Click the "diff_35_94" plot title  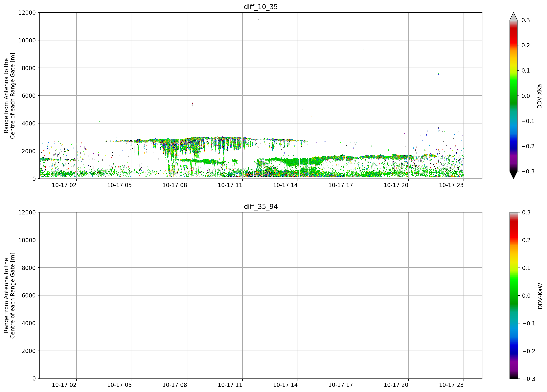(x=261, y=207)
